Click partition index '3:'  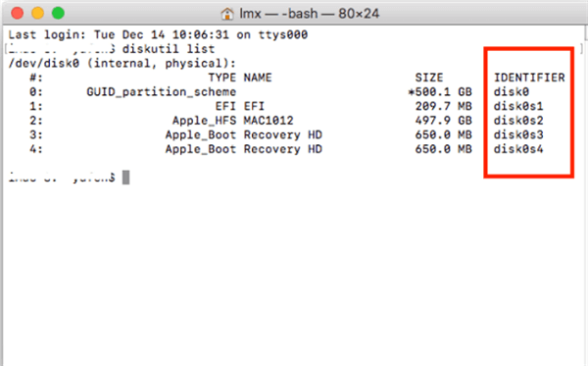point(36,134)
